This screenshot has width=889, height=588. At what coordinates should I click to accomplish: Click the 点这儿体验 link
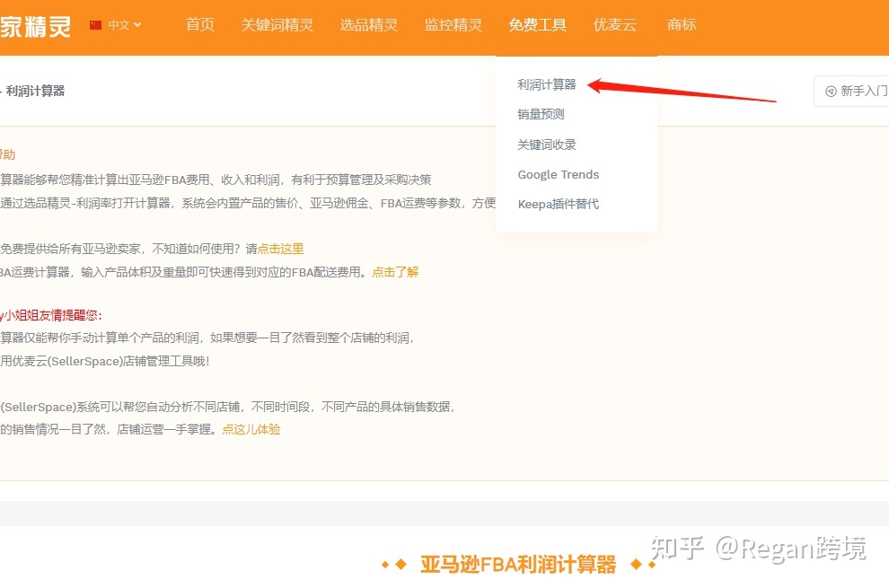point(251,429)
